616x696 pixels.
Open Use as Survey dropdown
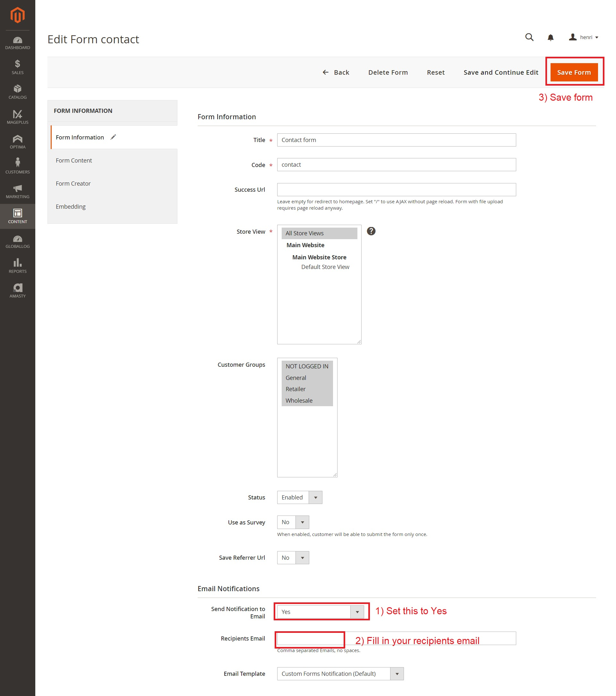click(293, 522)
